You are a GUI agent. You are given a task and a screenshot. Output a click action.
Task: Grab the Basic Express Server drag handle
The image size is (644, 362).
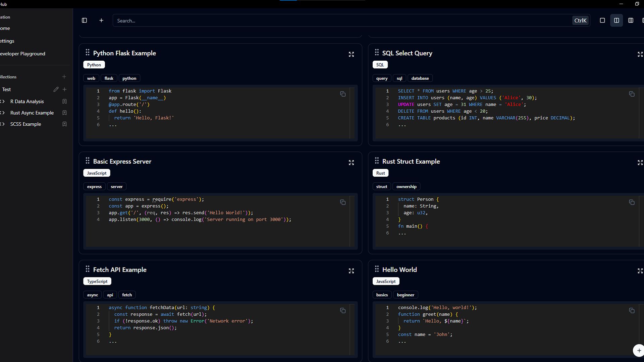click(88, 161)
